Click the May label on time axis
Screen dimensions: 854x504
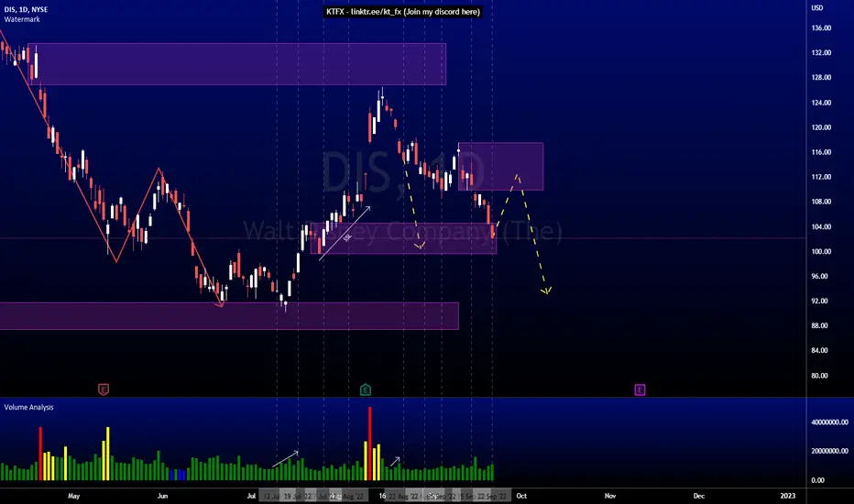74,496
